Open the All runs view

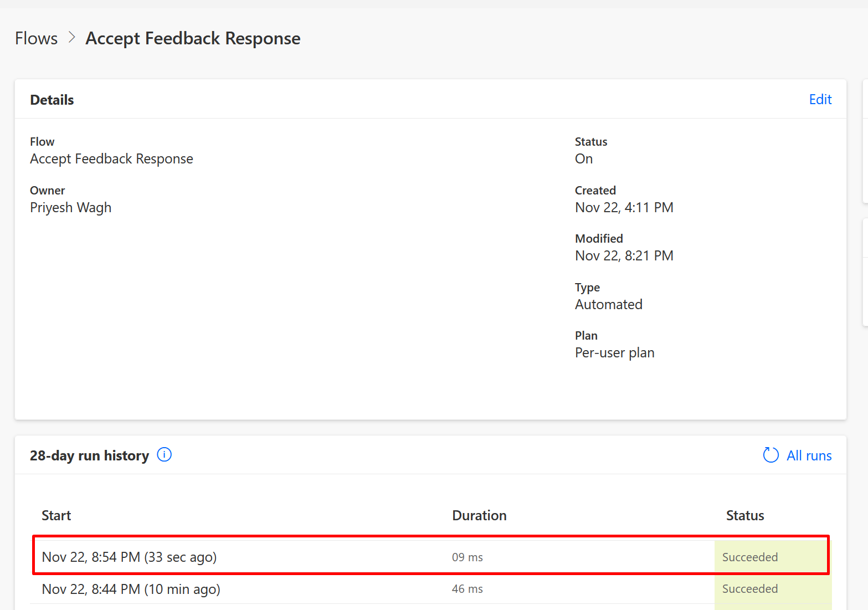(809, 455)
